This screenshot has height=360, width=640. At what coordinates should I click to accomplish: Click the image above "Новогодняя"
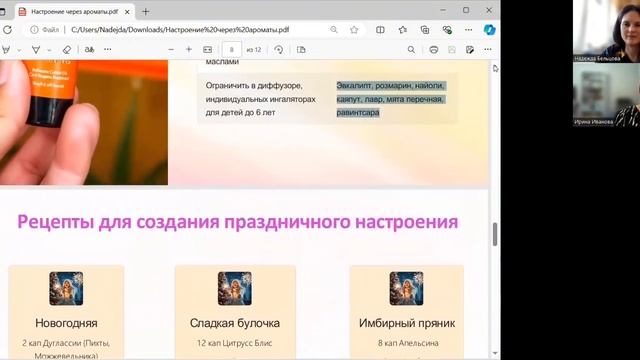point(66,289)
